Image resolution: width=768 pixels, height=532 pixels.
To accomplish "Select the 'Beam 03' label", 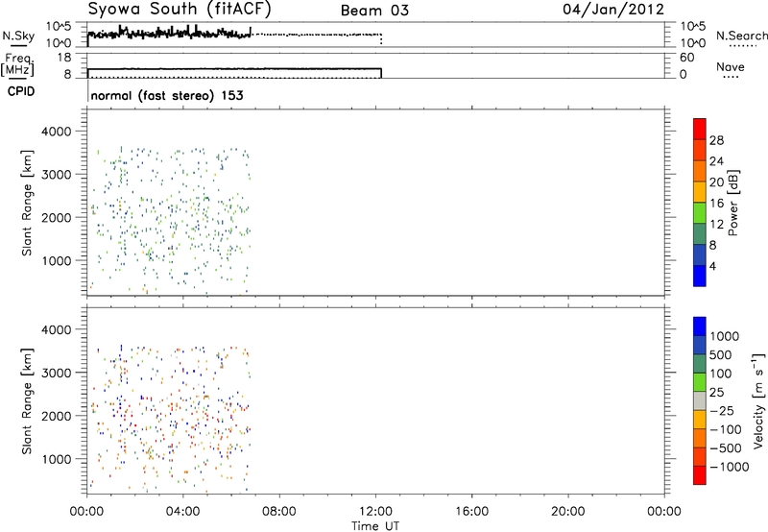I will coord(374,11).
